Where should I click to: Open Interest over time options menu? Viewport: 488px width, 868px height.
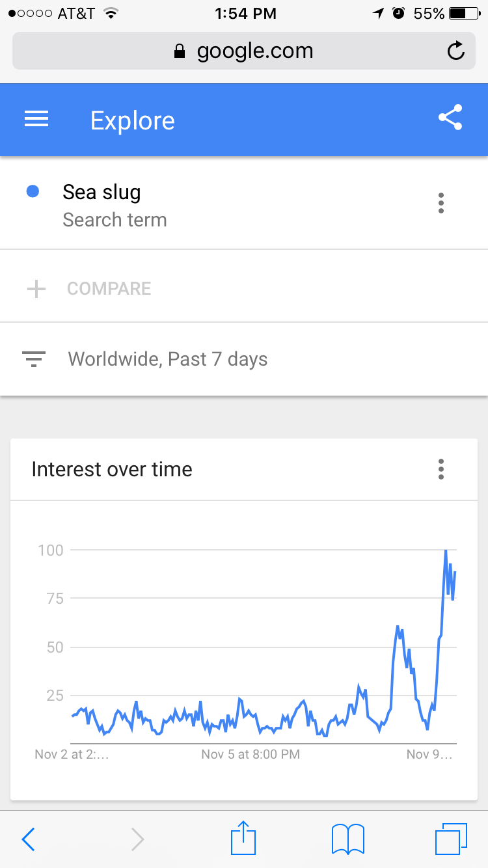441,469
